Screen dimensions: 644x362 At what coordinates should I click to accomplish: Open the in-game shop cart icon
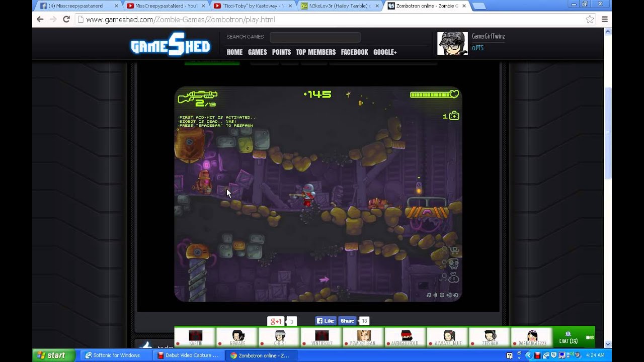point(454,250)
